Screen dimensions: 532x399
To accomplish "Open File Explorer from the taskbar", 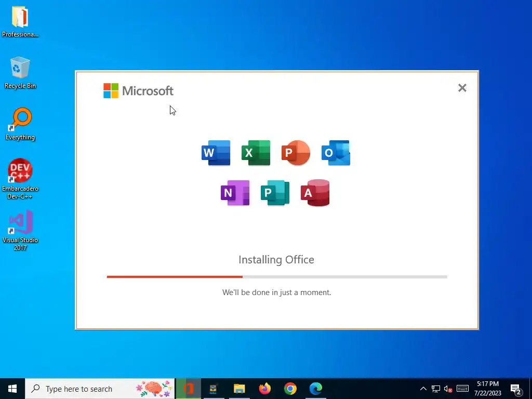I will pyautogui.click(x=239, y=389).
